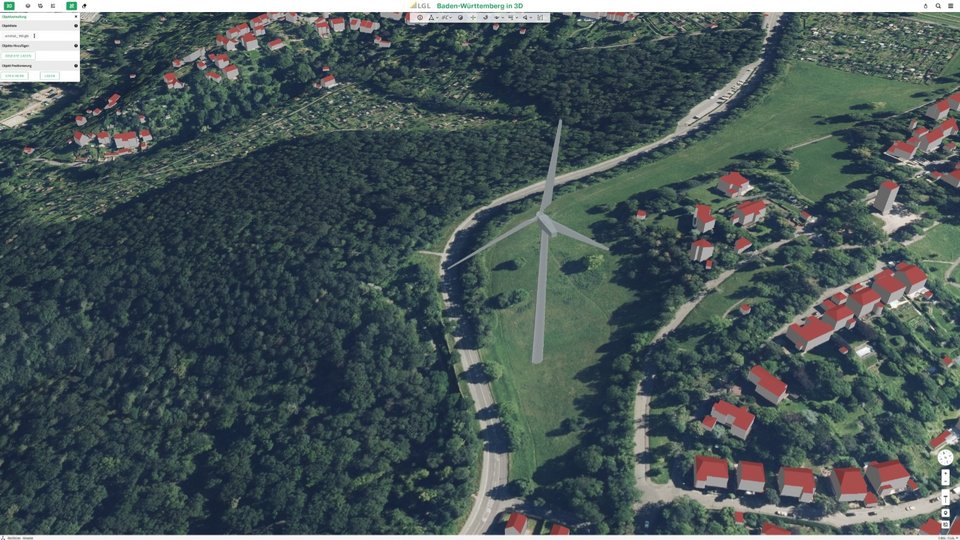Click the LGL logo in the header

click(420, 6)
